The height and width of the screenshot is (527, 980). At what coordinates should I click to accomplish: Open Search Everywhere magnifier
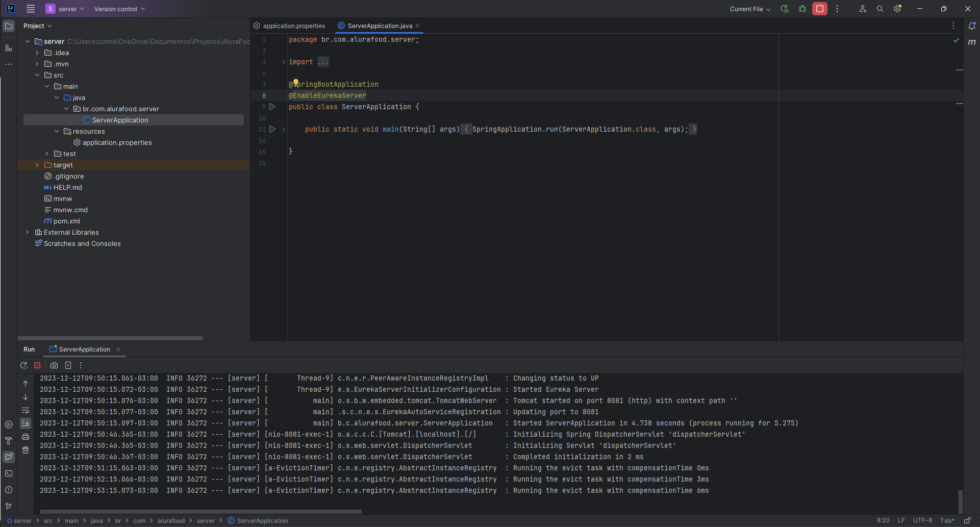tap(880, 9)
